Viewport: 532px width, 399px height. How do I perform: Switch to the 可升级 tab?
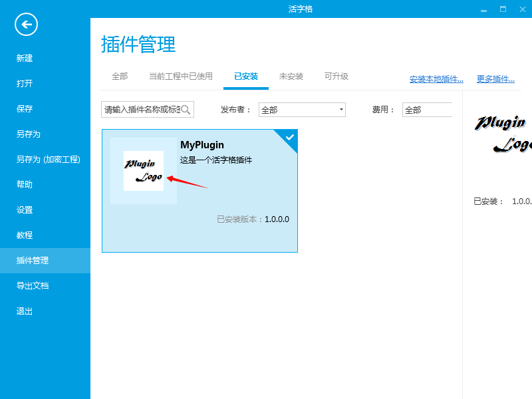(336, 76)
